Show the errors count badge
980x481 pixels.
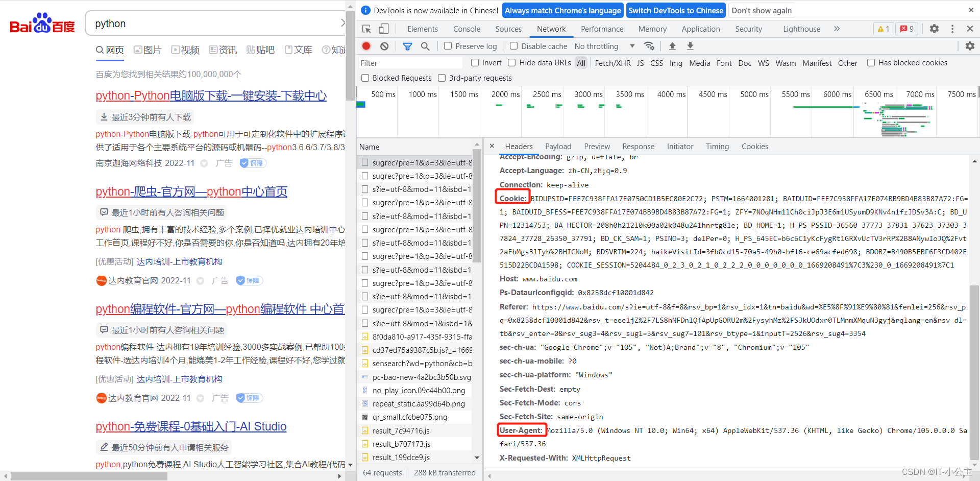(907, 29)
